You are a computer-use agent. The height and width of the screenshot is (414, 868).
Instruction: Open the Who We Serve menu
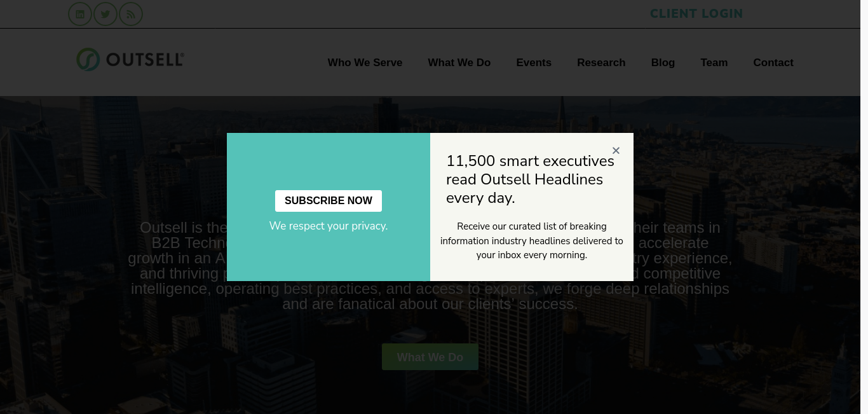point(365,62)
